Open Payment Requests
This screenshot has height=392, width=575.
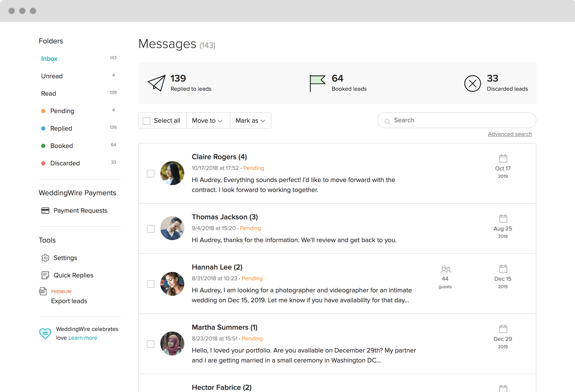(80, 211)
